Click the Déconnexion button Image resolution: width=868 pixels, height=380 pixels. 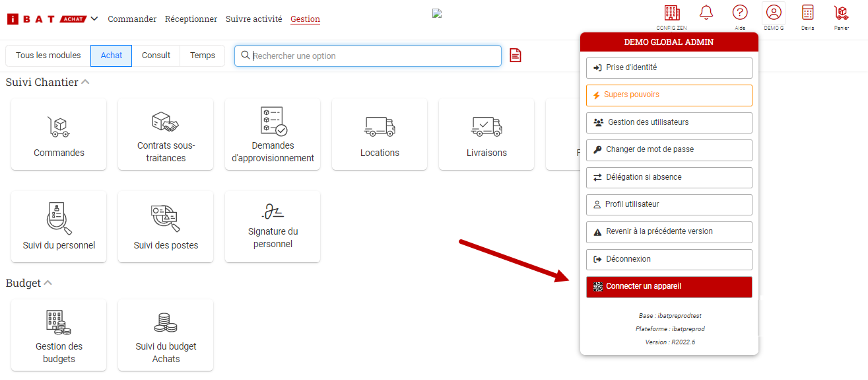click(x=669, y=259)
